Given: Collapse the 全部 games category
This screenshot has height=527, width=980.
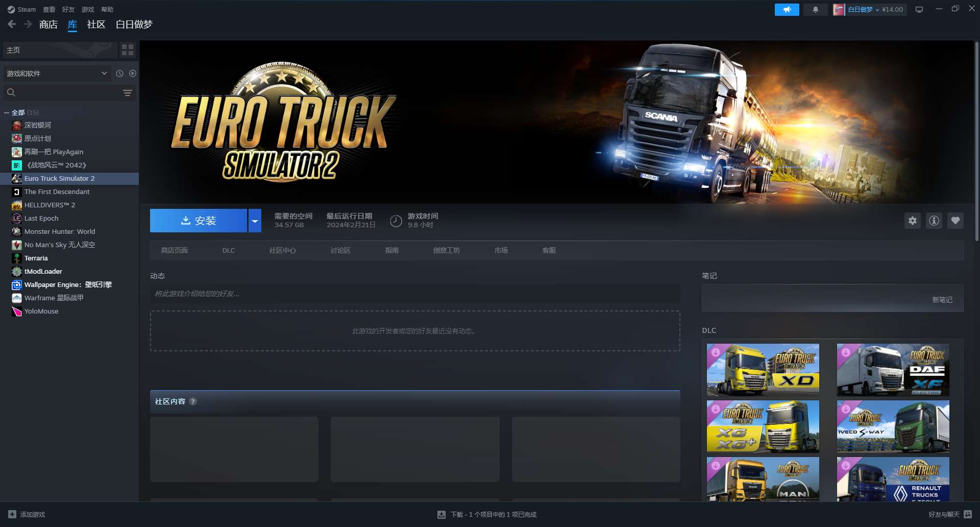Looking at the screenshot, I should [7, 113].
